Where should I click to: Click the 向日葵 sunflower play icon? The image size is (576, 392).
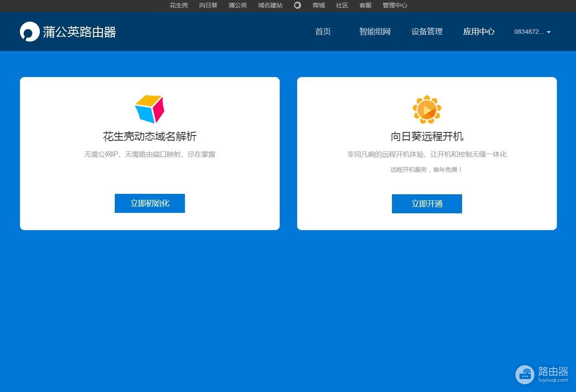click(427, 109)
